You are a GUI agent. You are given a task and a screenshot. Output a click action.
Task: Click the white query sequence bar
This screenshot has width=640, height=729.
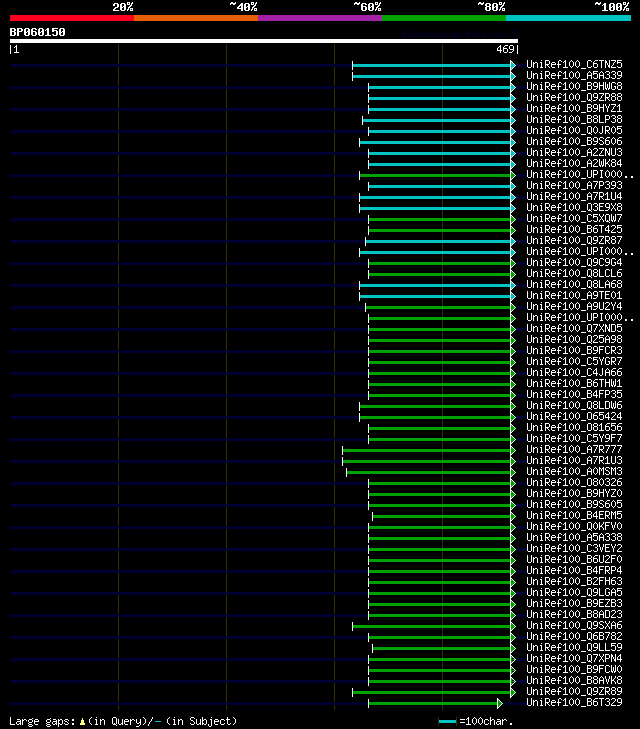point(264,41)
